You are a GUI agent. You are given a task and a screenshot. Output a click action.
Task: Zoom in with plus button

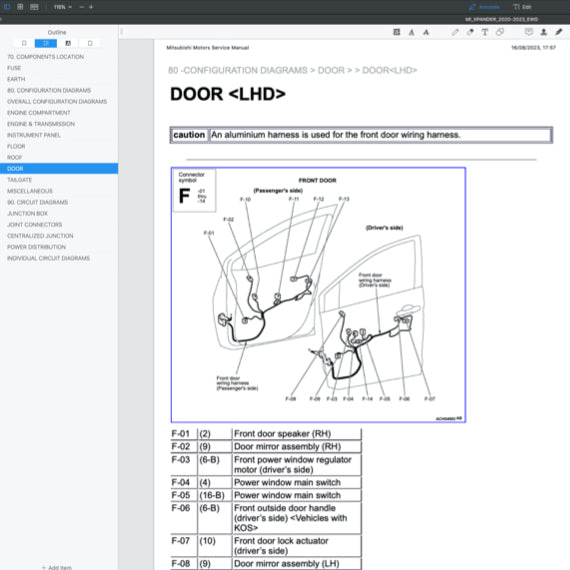click(91, 7)
